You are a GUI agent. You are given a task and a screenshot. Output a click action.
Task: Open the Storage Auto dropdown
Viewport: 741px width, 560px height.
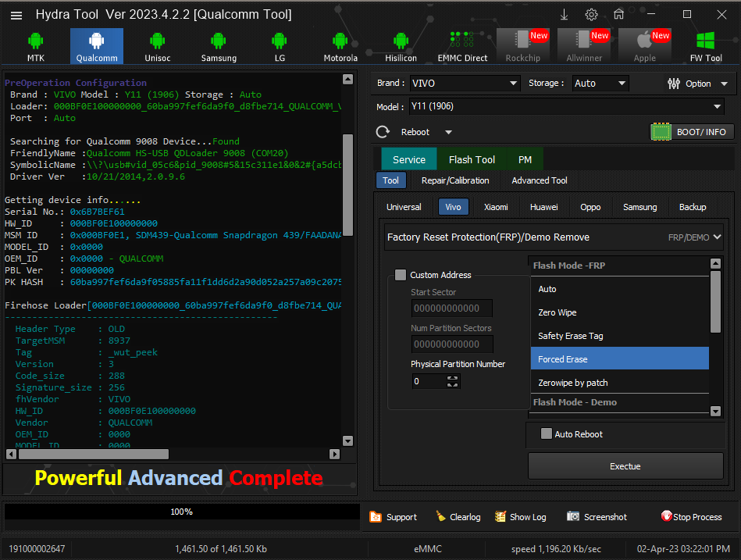coord(600,84)
